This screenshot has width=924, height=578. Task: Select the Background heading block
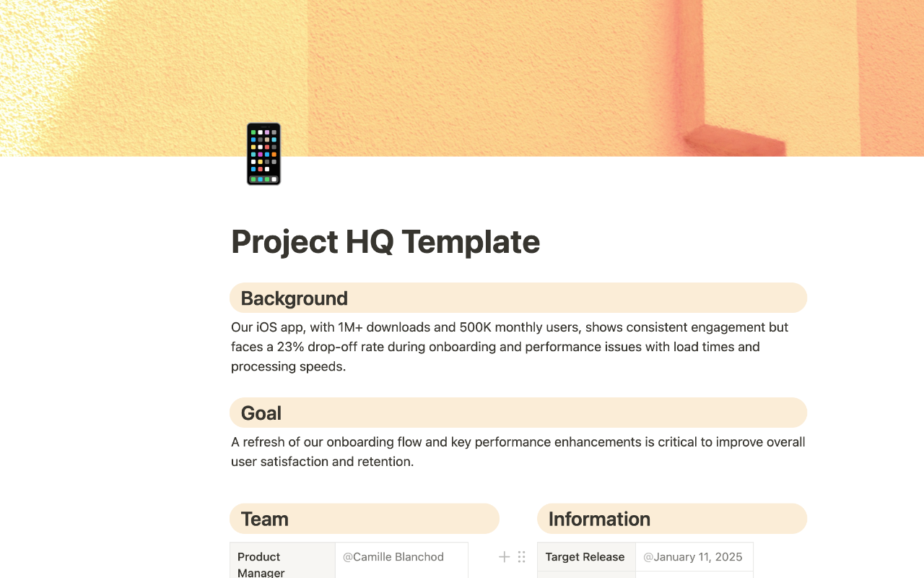518,298
